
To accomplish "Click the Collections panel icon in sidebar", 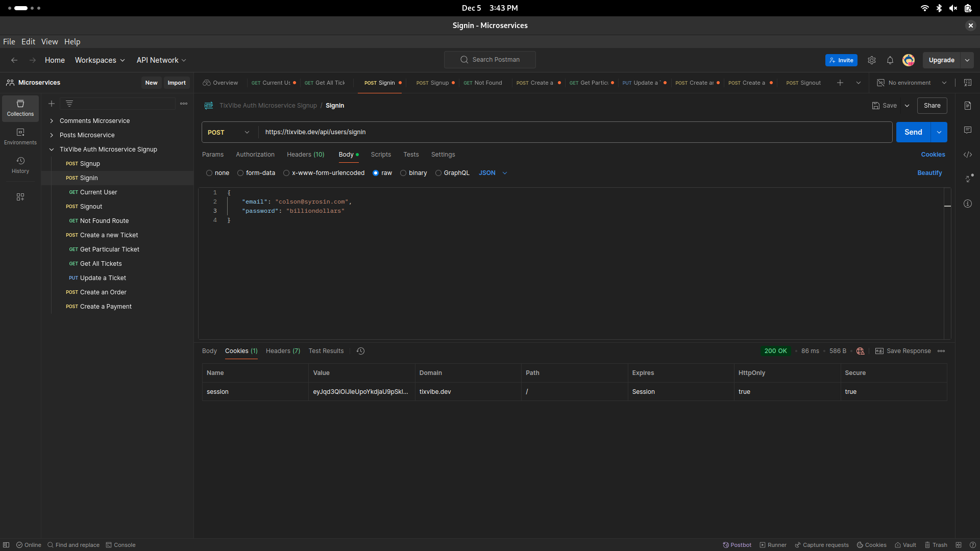I will click(19, 108).
